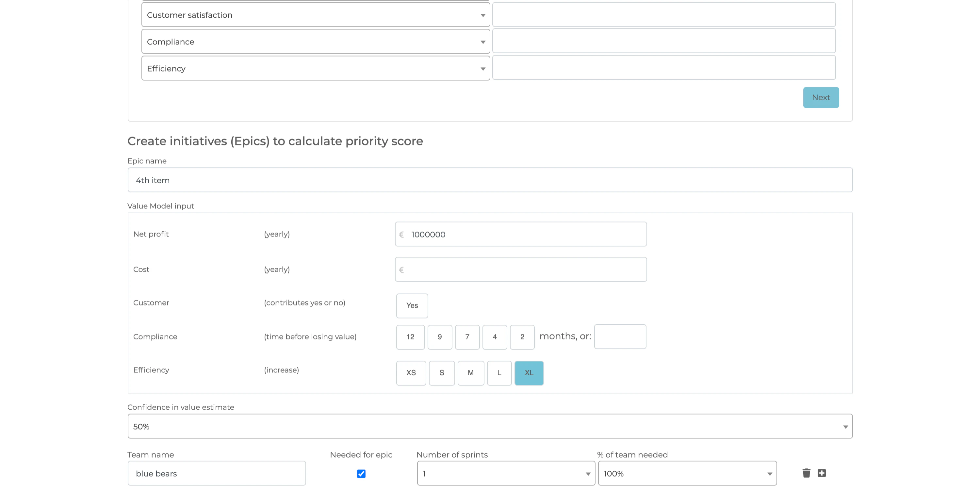Add another team row with plus icon
Image resolution: width=980 pixels, height=490 pixels.
point(822,473)
